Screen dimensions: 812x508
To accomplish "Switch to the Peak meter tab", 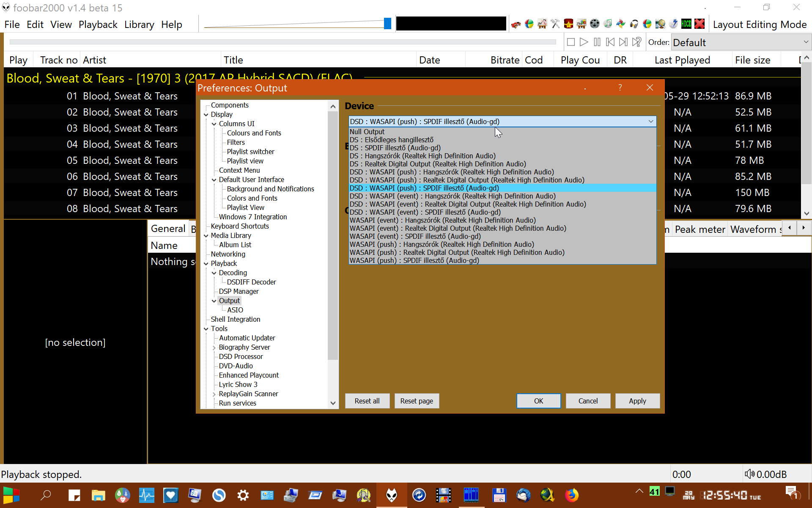I will coord(700,229).
